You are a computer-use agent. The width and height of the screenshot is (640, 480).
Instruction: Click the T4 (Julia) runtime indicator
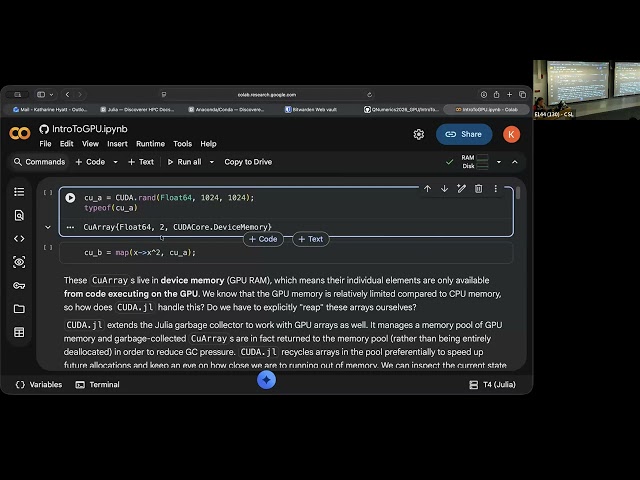pos(493,384)
